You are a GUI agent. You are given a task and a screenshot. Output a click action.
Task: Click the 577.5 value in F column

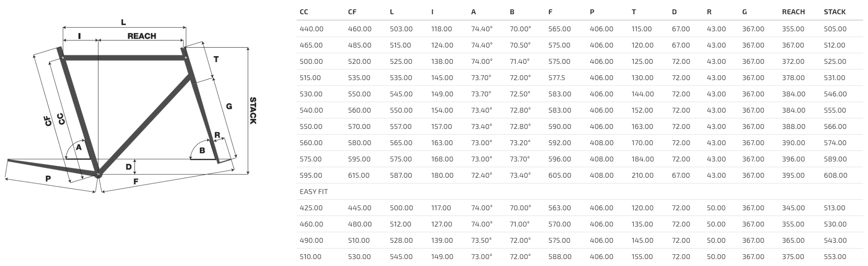pos(556,78)
